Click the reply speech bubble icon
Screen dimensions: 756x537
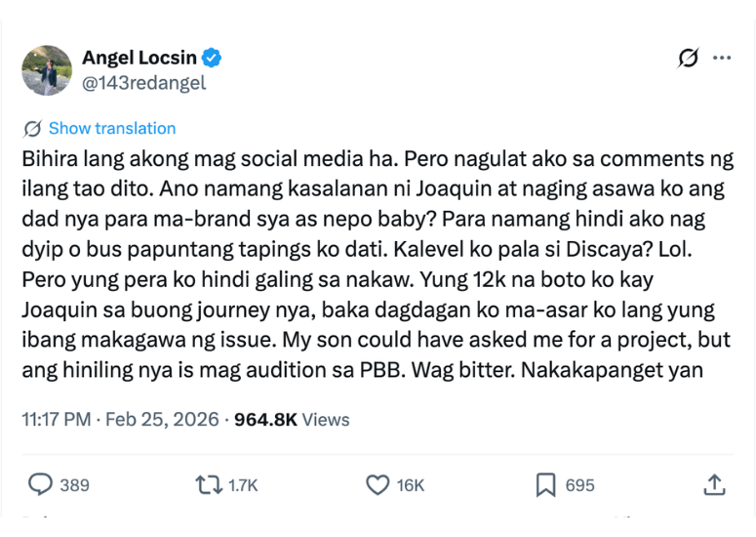40,484
